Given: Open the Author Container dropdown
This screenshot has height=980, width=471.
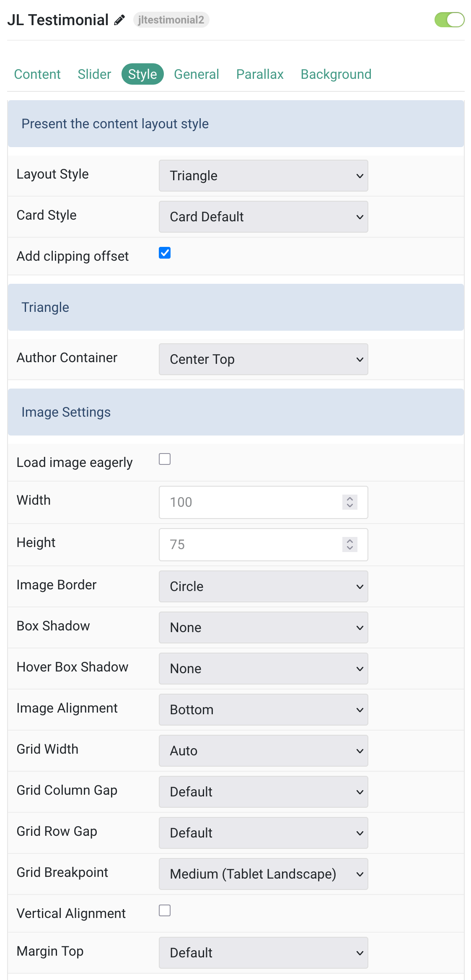Looking at the screenshot, I should click(x=263, y=359).
